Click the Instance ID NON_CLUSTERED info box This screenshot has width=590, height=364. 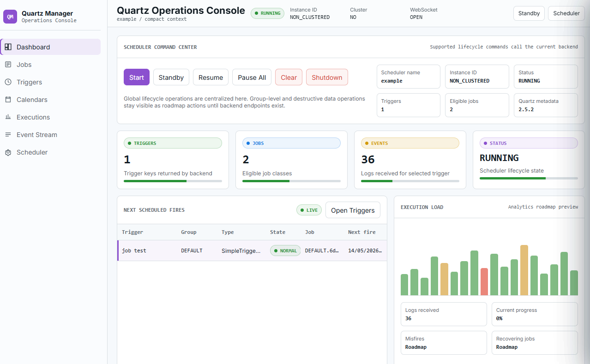[x=477, y=77]
